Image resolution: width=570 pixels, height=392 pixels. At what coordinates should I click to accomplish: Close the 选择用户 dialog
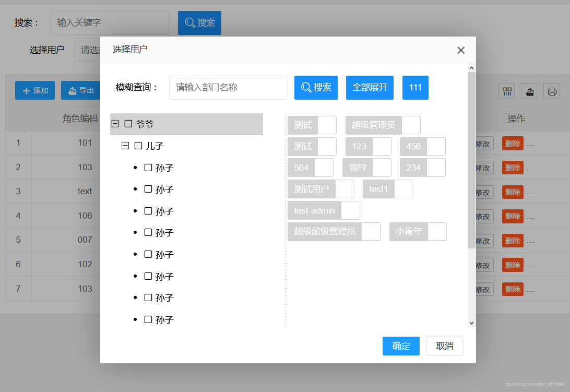coord(460,50)
